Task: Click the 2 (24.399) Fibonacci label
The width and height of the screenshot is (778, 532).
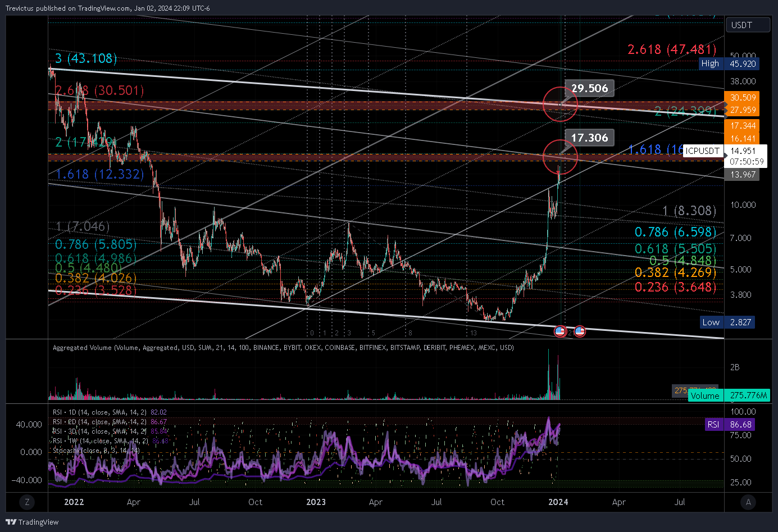Action: (685, 111)
